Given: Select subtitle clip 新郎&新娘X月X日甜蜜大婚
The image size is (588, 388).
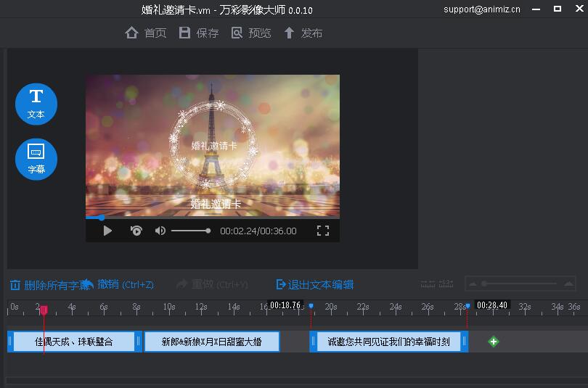Looking at the screenshot, I should click(x=211, y=342).
